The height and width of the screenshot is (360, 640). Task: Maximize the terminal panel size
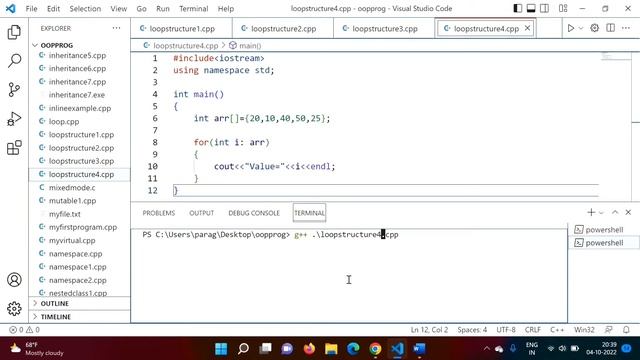tap(615, 212)
